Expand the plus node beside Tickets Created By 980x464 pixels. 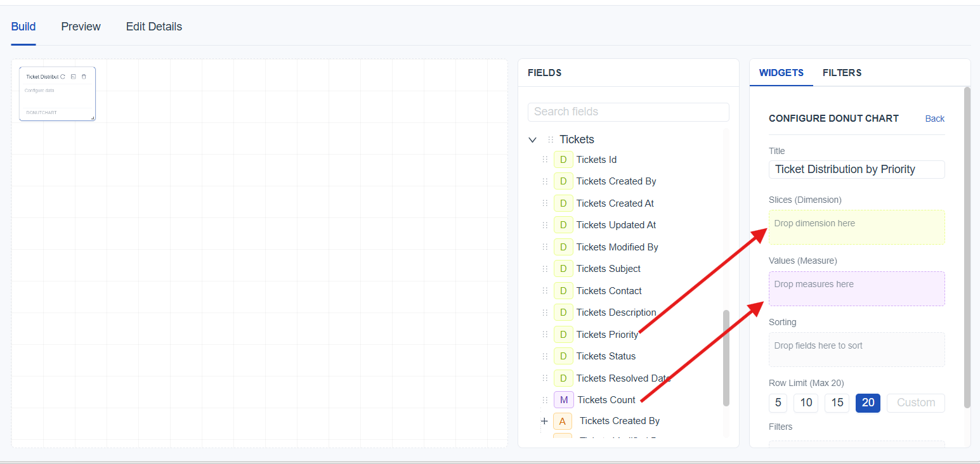point(544,421)
